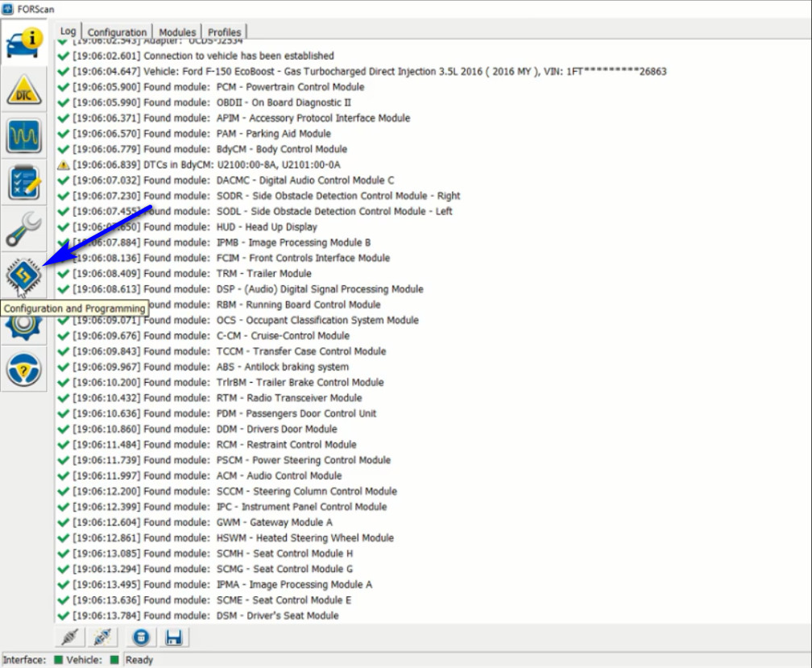Select the SCMG Seat Control Module G line
This screenshot has height=668, width=812.
[x=205, y=569]
